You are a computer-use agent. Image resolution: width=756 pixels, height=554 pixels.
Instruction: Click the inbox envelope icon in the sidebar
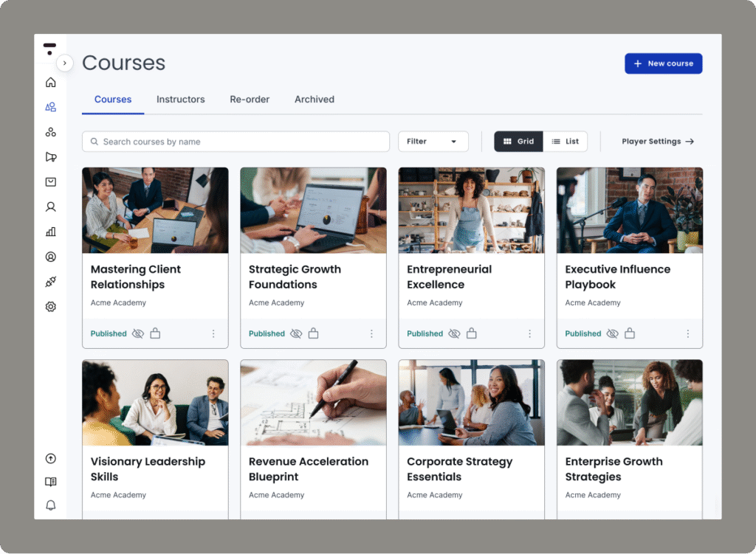coord(50,181)
